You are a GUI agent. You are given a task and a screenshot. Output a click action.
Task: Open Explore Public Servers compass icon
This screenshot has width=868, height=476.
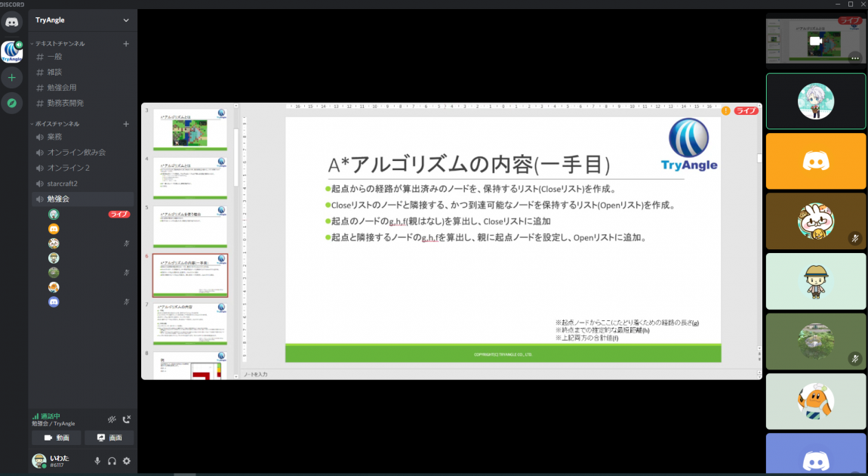click(12, 103)
